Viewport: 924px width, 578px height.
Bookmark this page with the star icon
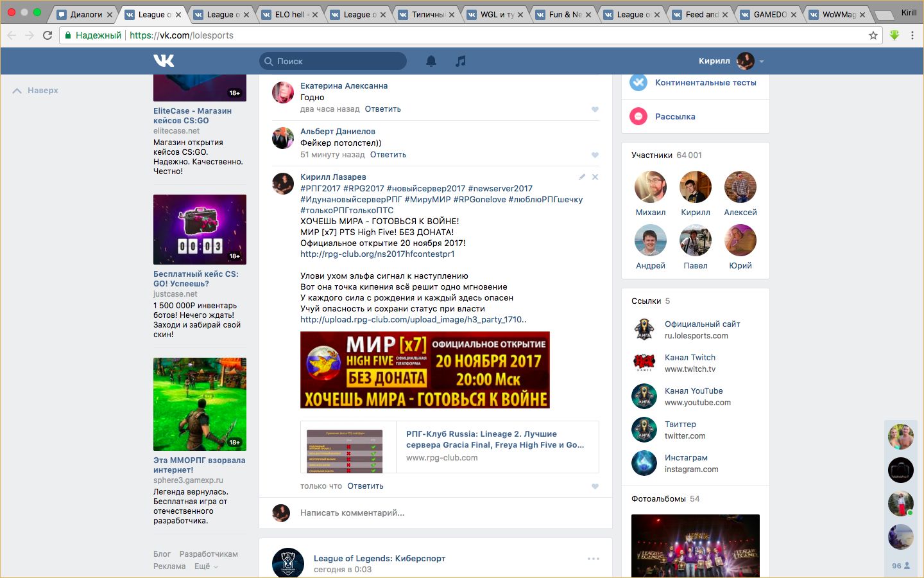(x=873, y=35)
